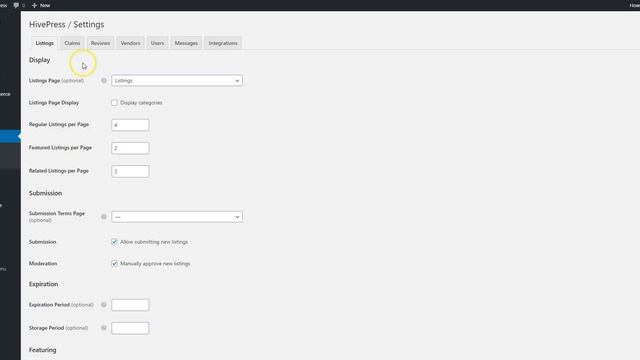Click the Featured Listings per Page field
The width and height of the screenshot is (640, 360).
[130, 148]
